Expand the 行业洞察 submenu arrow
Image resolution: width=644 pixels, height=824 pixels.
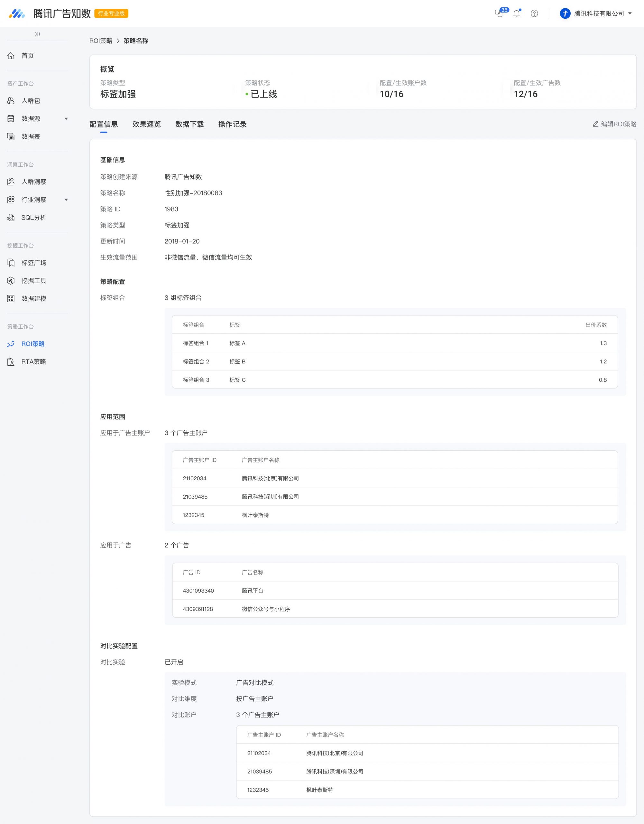click(x=66, y=200)
